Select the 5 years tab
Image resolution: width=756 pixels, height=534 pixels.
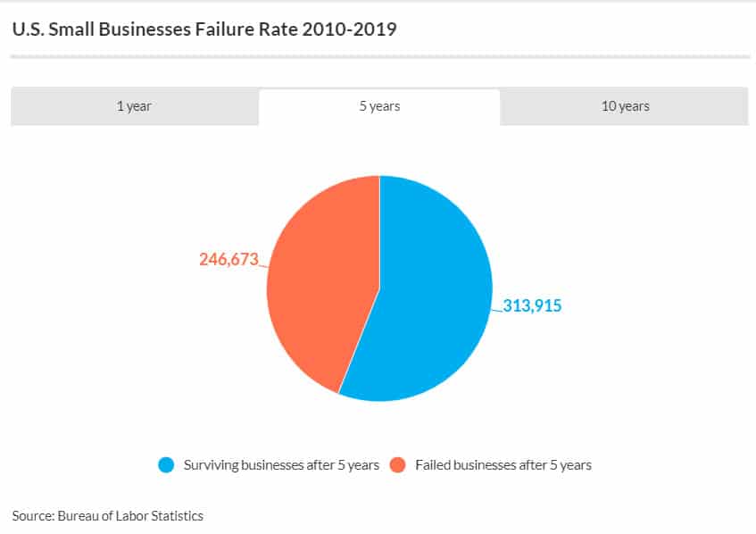(379, 106)
